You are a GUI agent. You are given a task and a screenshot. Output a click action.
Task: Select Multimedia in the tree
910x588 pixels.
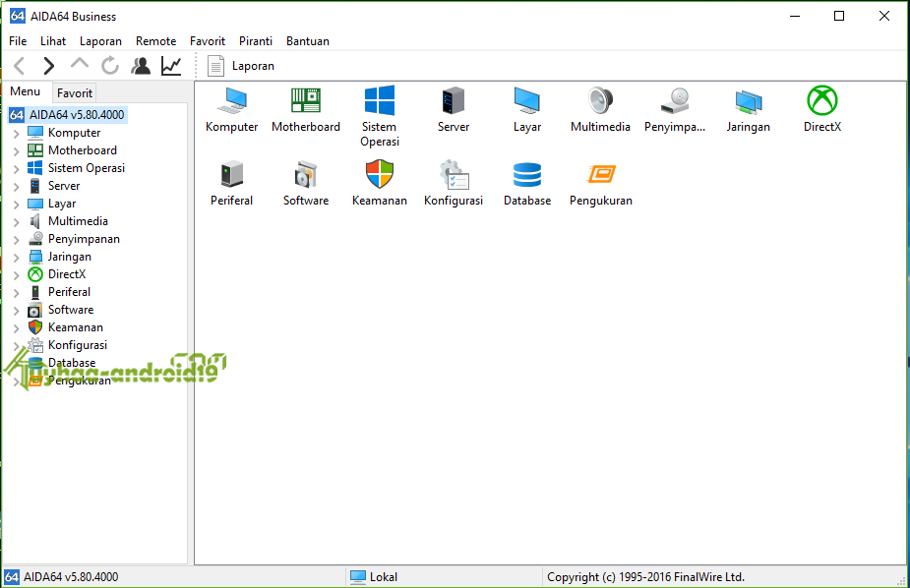pos(78,221)
